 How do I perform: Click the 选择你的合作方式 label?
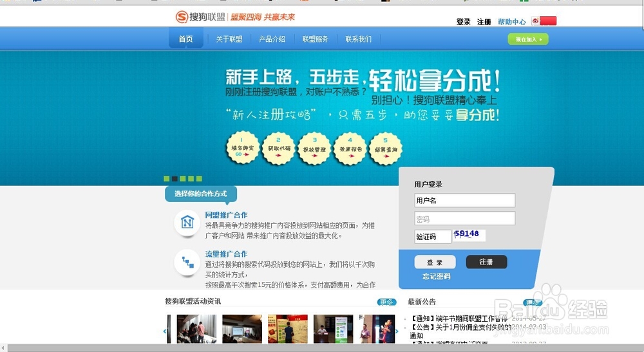(x=200, y=194)
